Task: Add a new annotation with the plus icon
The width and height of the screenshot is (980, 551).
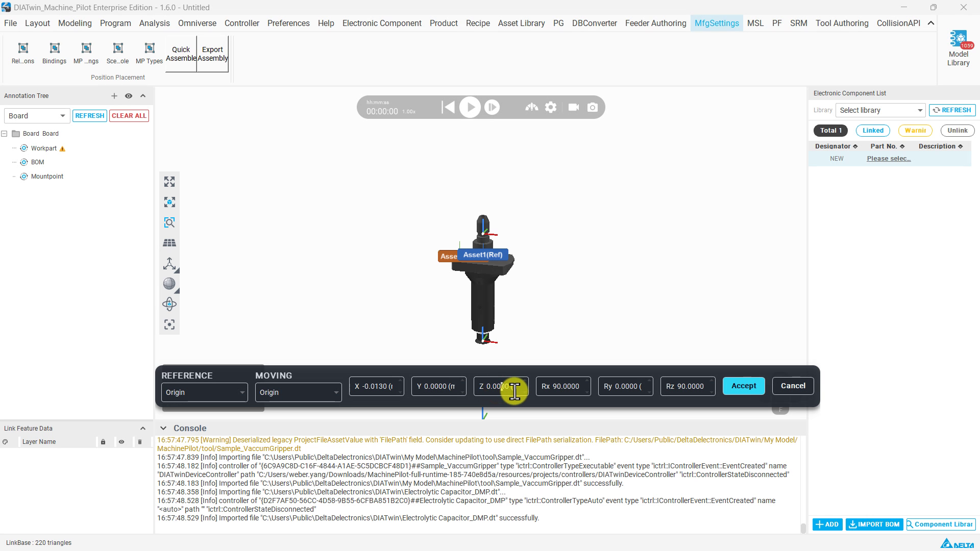Action: click(x=114, y=96)
